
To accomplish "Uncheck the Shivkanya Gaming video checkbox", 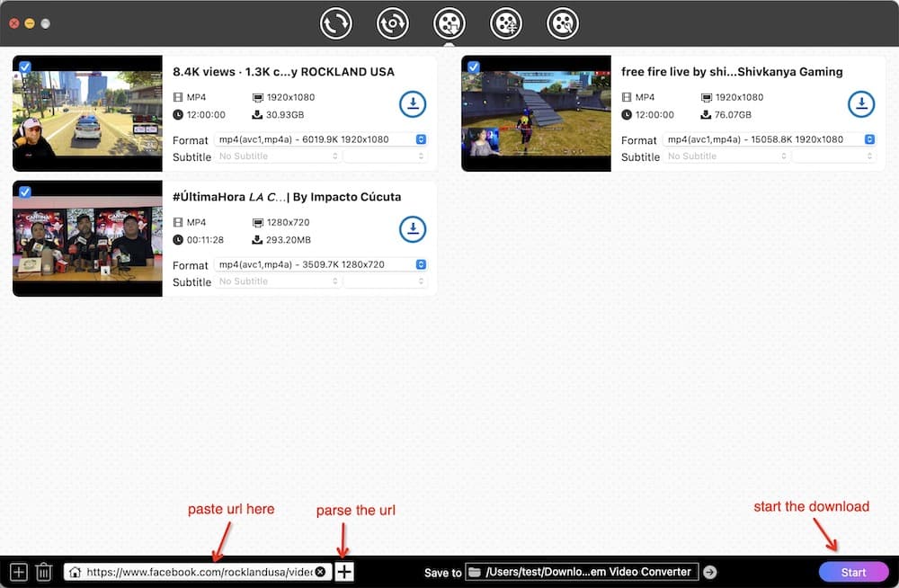I will 473,67.
